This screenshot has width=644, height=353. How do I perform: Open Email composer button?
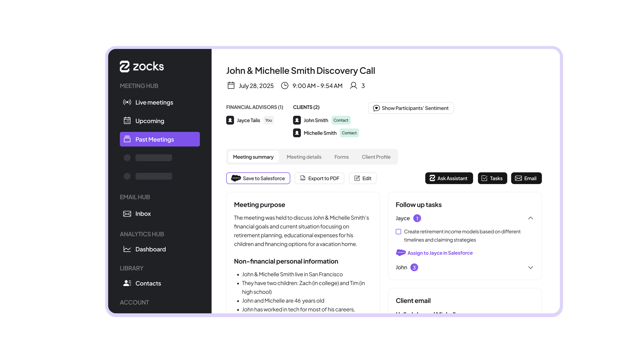point(526,178)
